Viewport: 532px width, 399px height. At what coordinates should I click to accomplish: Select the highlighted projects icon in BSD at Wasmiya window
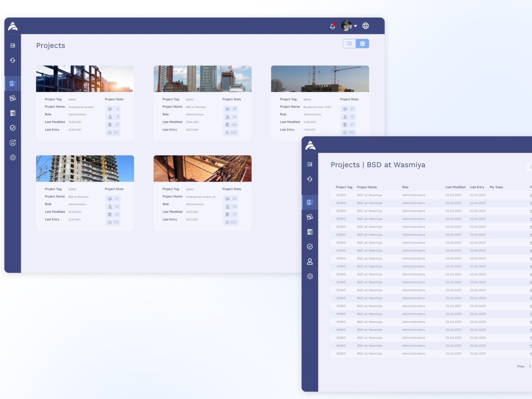click(x=310, y=202)
